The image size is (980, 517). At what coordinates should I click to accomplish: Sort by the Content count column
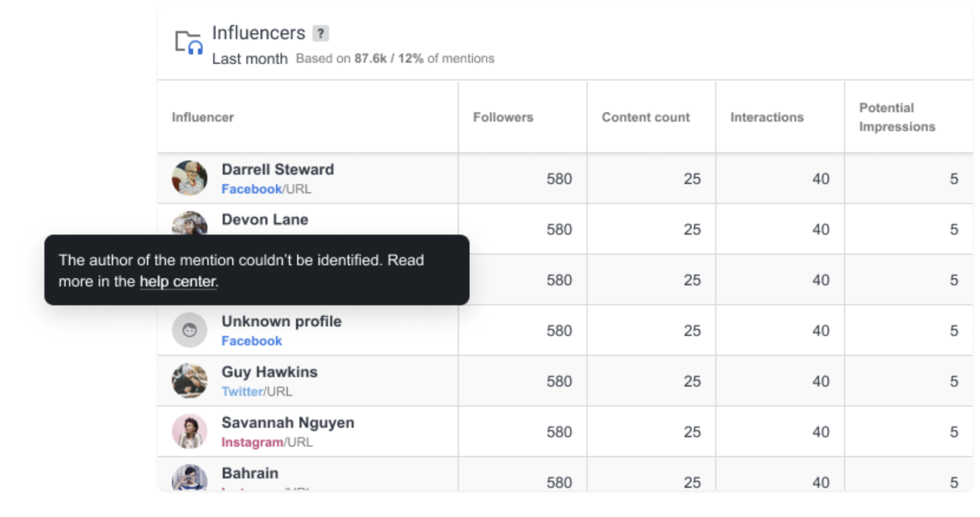[646, 117]
